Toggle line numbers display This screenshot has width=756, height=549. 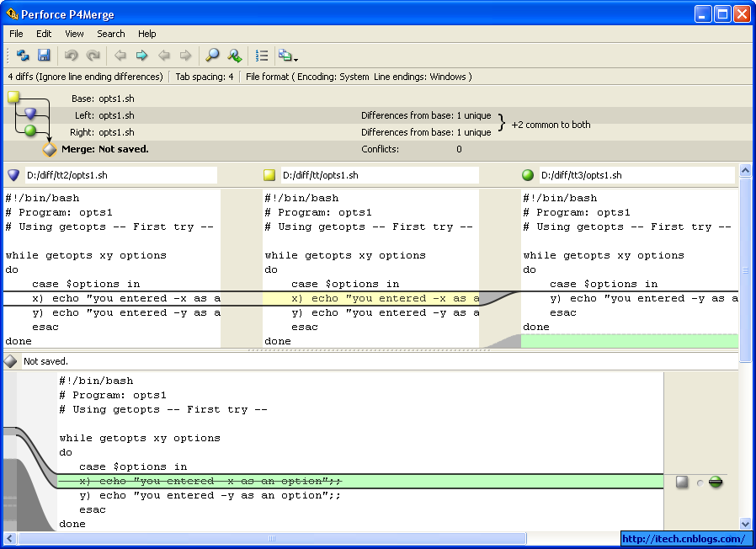click(x=260, y=56)
